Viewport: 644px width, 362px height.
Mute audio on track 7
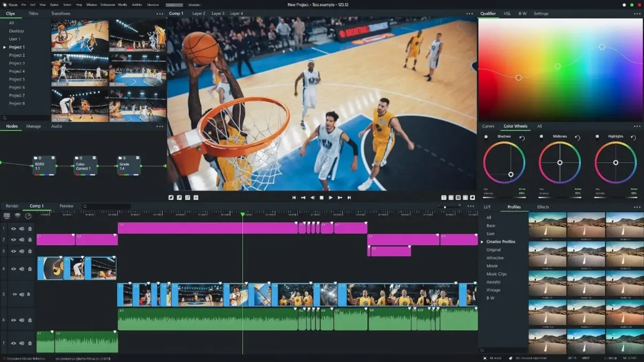click(21, 344)
